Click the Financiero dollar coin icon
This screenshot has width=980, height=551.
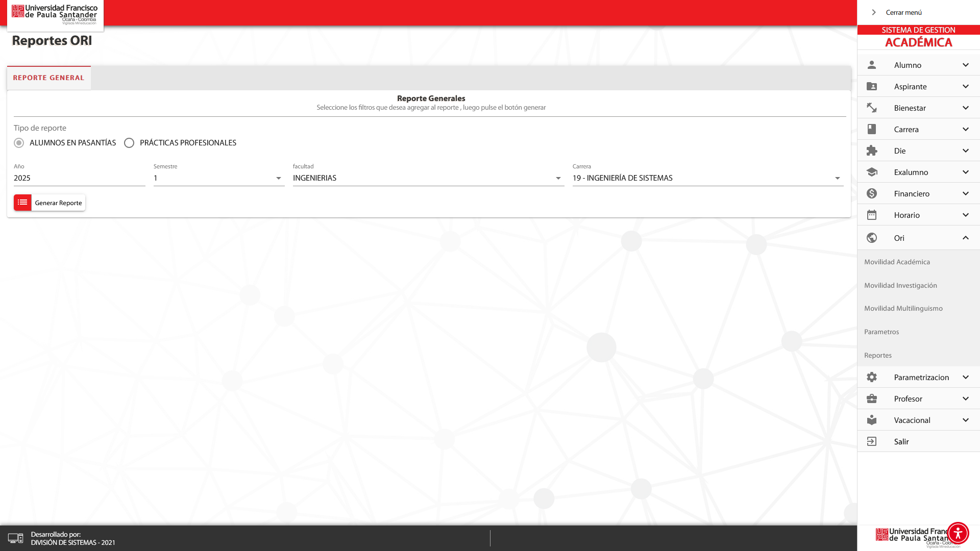(872, 193)
